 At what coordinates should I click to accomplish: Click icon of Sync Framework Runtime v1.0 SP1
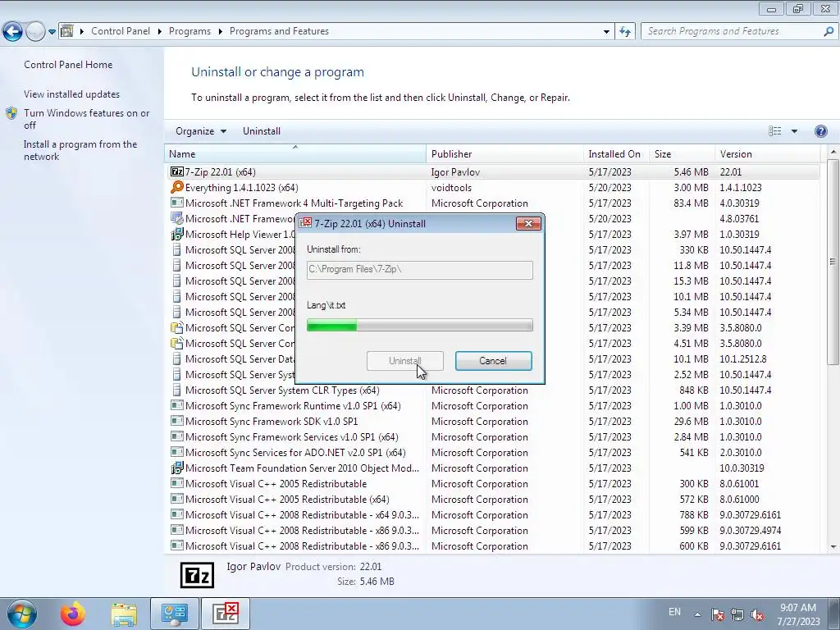click(x=177, y=405)
